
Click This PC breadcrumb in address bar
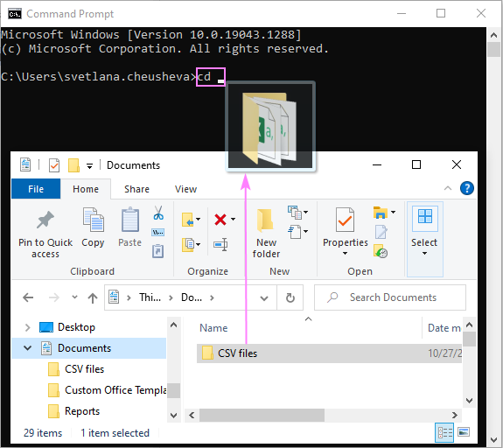click(150, 297)
